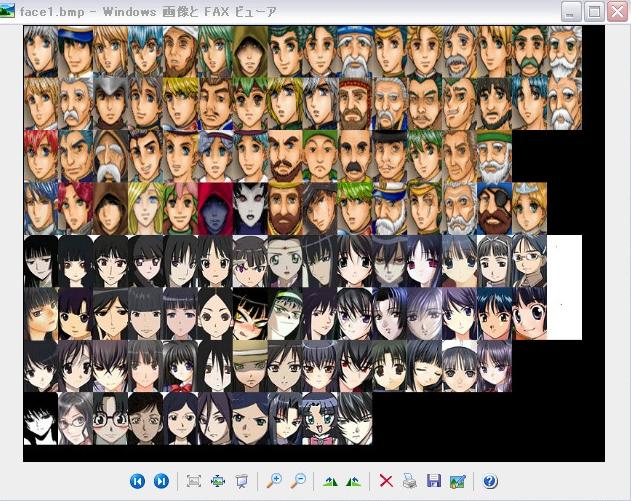This screenshot has height=501, width=631.
Task: Open Help with the question mark icon
Action: (x=490, y=481)
